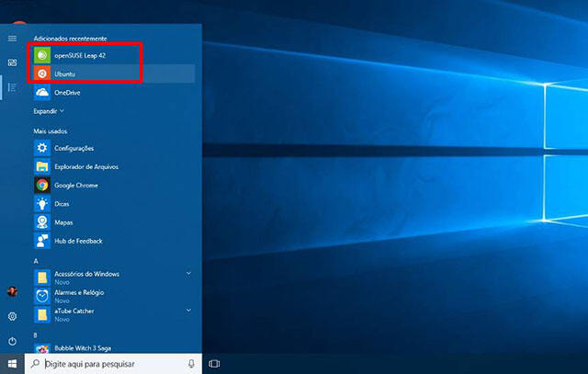Open Hub de Feedback icon

click(x=42, y=241)
